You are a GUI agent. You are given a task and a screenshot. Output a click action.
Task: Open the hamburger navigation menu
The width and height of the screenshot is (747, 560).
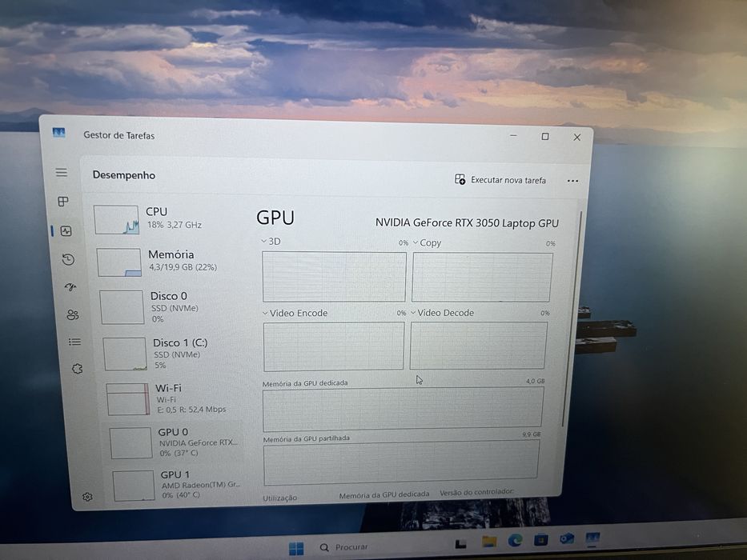tap(61, 172)
